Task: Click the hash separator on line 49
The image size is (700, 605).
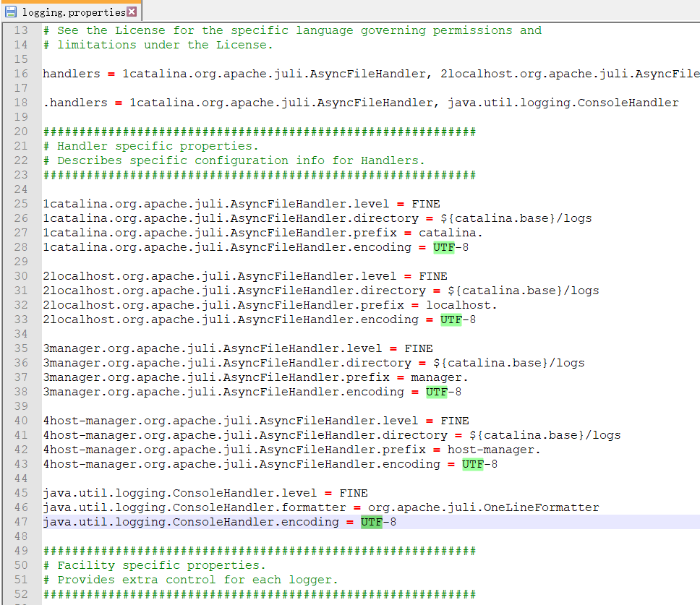Action: tap(260, 551)
